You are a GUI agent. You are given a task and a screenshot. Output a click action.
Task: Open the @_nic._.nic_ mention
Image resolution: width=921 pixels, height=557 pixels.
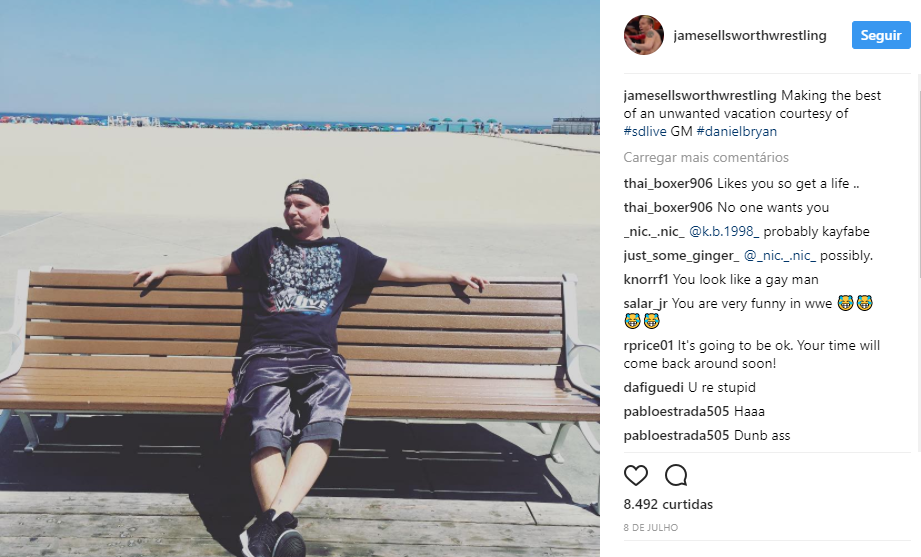pos(780,256)
